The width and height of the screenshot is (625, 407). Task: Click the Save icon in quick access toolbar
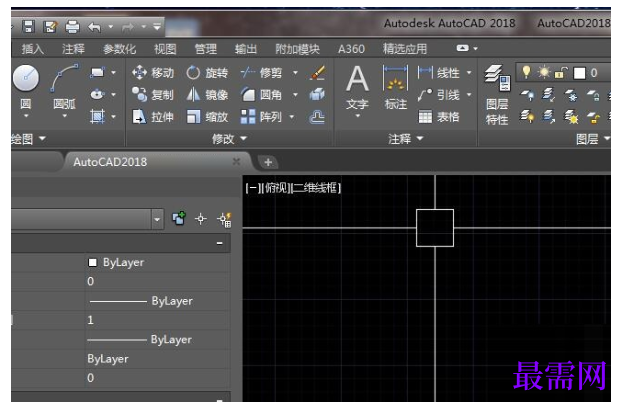coord(28,27)
